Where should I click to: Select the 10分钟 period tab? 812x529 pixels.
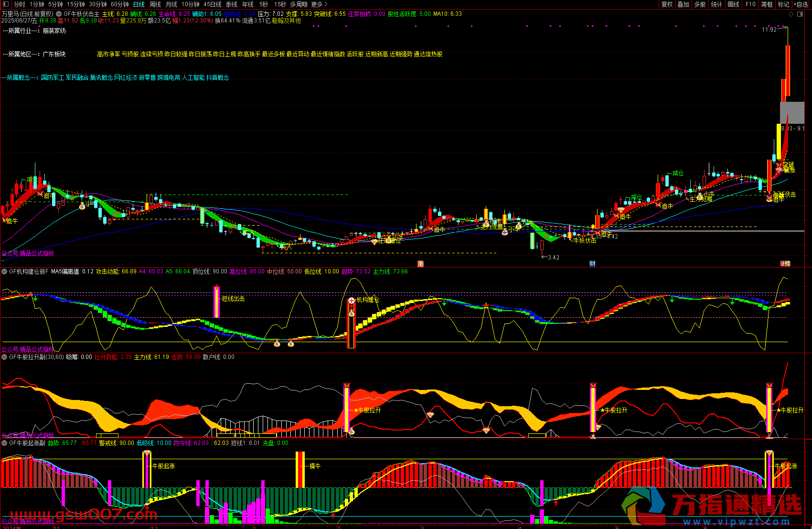(x=191, y=4)
